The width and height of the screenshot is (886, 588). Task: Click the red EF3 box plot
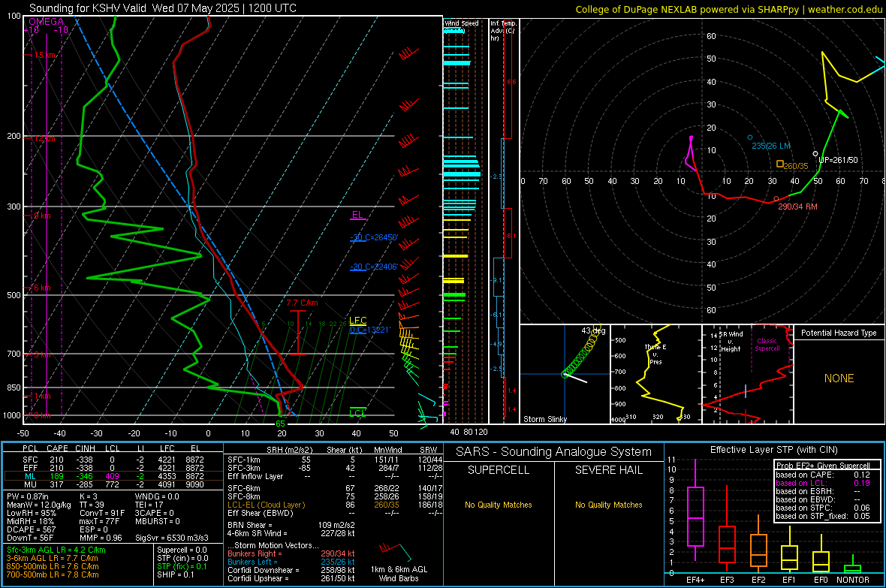click(x=727, y=529)
